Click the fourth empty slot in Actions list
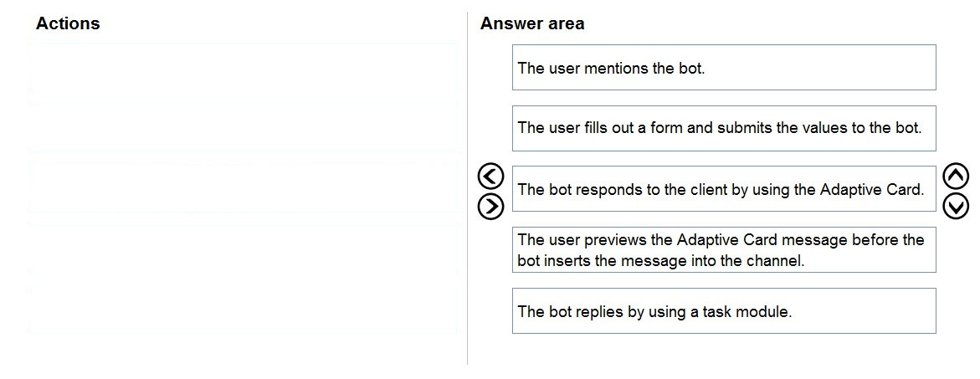 244,250
